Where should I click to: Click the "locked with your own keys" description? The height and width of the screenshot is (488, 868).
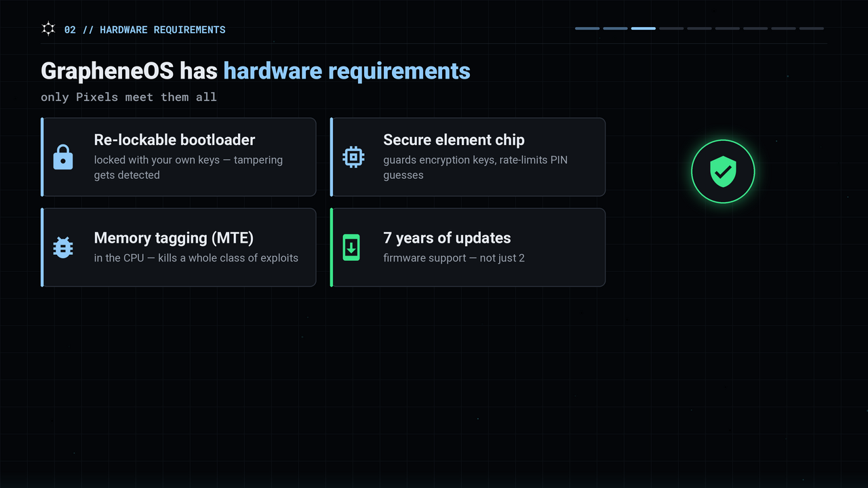189,167
